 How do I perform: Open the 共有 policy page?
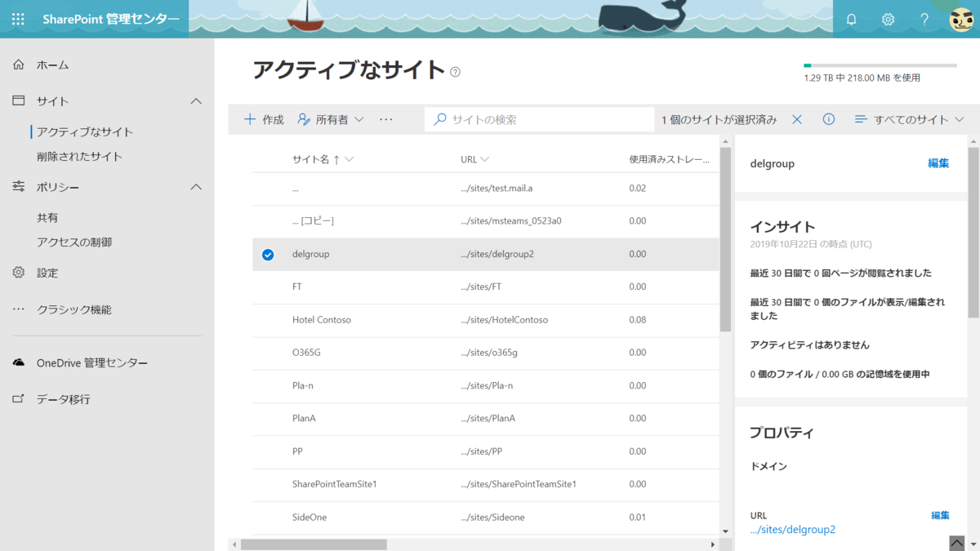tap(47, 218)
